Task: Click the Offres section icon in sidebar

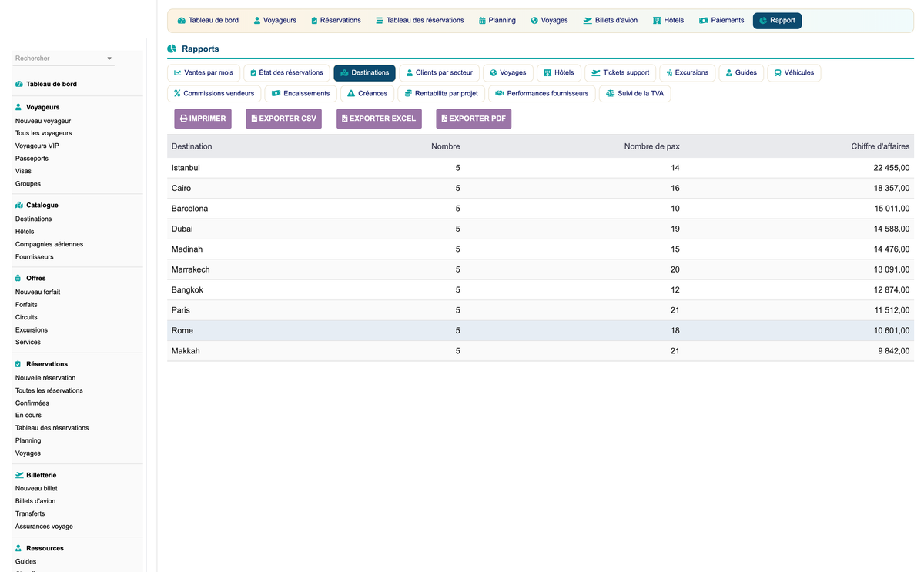Action: tap(19, 278)
